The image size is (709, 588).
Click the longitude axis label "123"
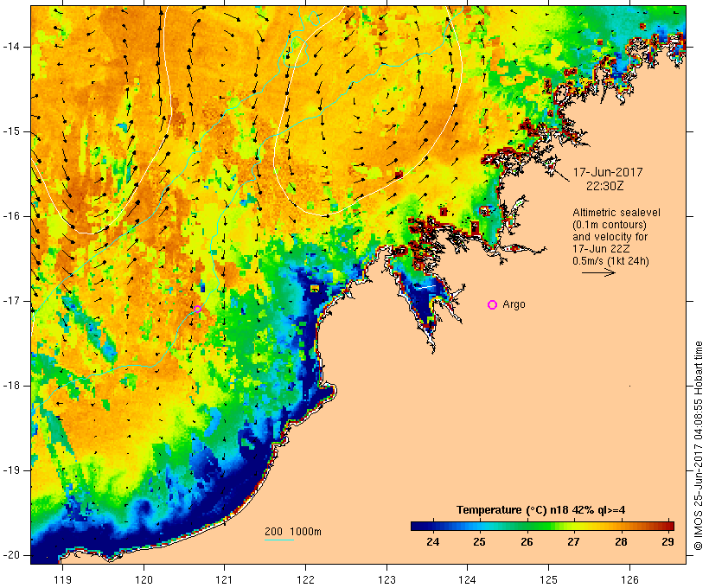(x=386, y=579)
